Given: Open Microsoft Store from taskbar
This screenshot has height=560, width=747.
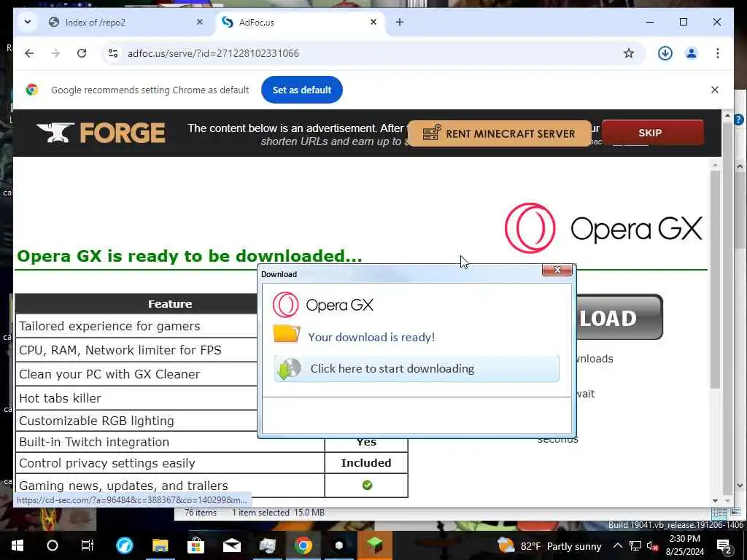Looking at the screenshot, I should [x=196, y=545].
